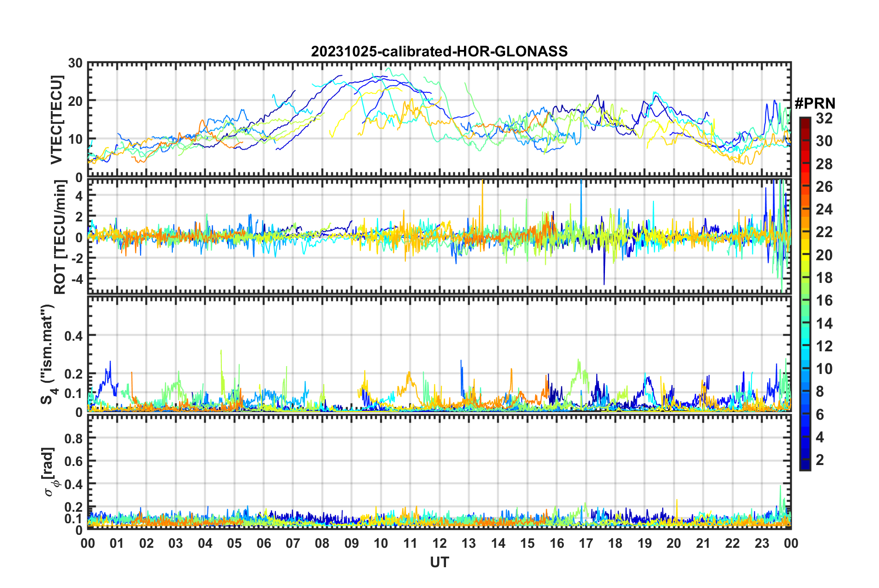The width and height of the screenshot is (879, 588).
Task: Click the 22 label on the PRN colorbar
Action: tap(824, 232)
